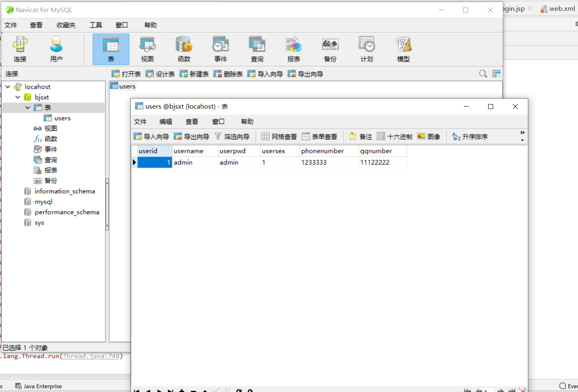
Task: Click 导出向导 in users table window toolbar
Action: [x=191, y=137]
